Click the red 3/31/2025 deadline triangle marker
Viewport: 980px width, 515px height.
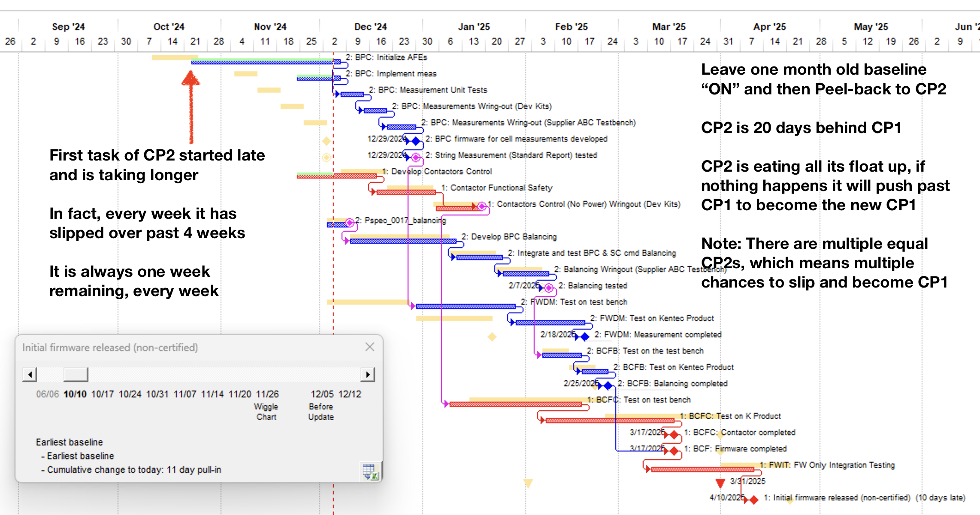point(720,483)
